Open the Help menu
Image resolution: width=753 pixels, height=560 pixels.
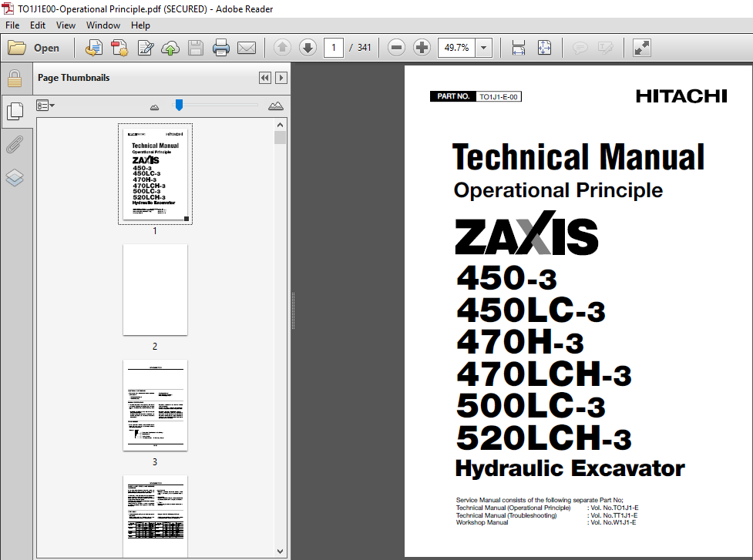click(x=140, y=25)
